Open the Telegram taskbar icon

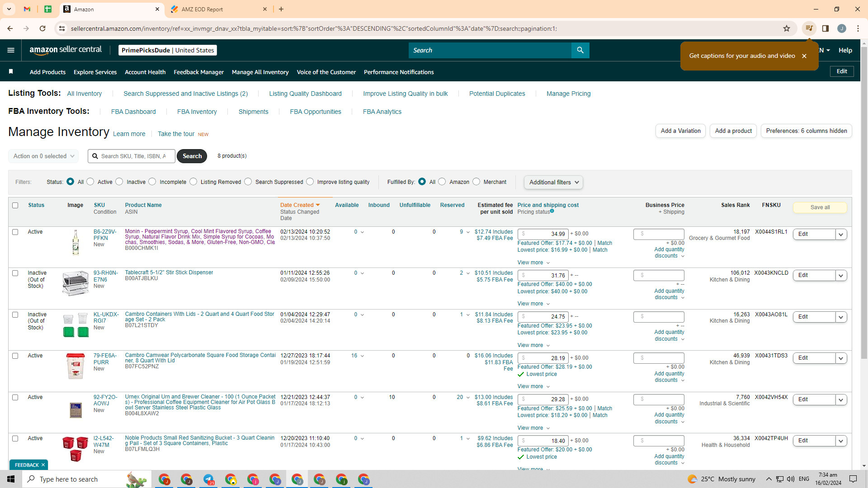coord(208,479)
